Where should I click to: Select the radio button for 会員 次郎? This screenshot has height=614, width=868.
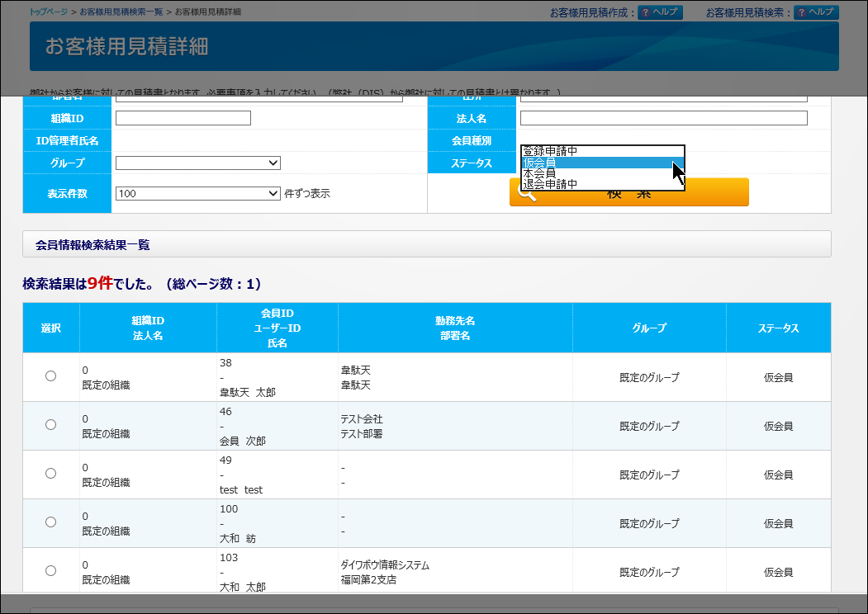[x=50, y=425]
